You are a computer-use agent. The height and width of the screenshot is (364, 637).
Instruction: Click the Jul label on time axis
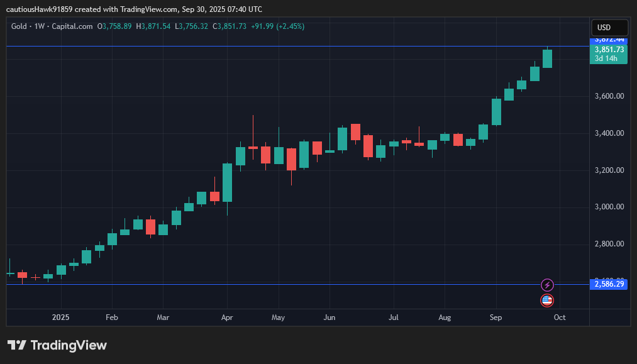click(394, 317)
